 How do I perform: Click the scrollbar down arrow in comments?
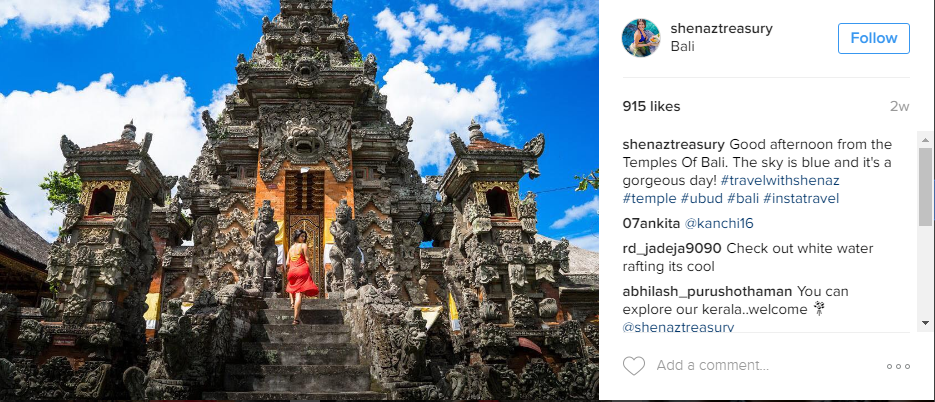point(925,323)
